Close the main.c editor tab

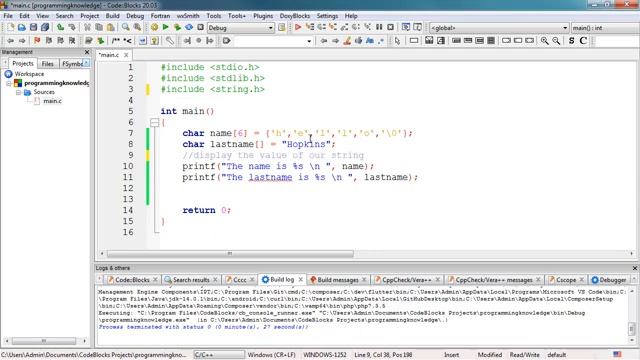(126, 55)
